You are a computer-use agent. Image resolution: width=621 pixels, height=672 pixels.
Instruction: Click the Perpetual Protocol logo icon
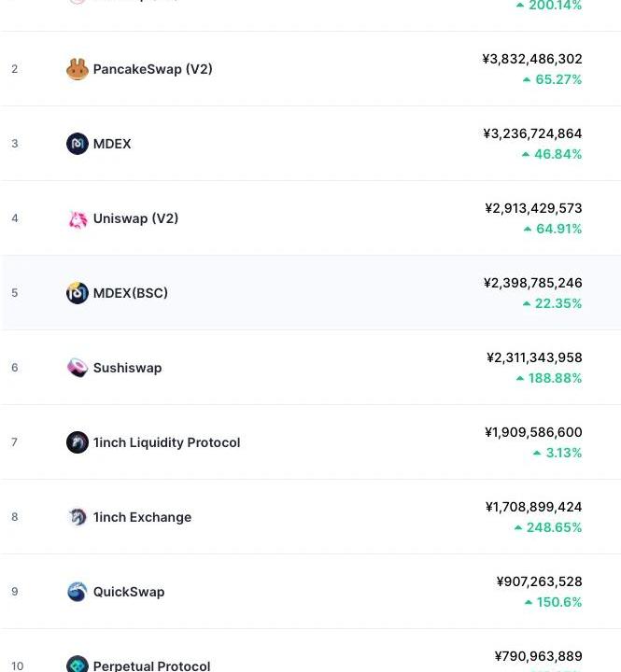tap(78, 665)
